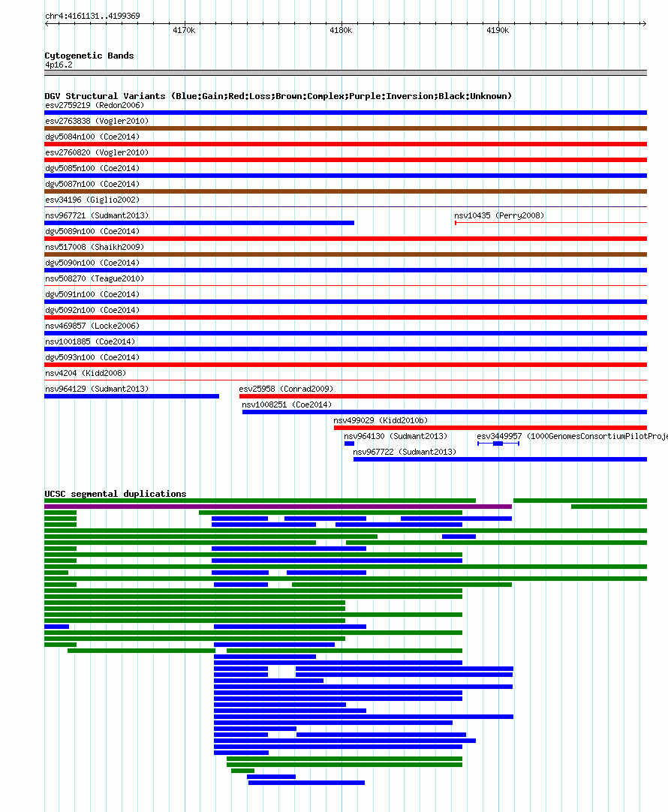Click the DGV Structural Variants track title
Viewport: 668px width, 812px height.
click(x=278, y=96)
